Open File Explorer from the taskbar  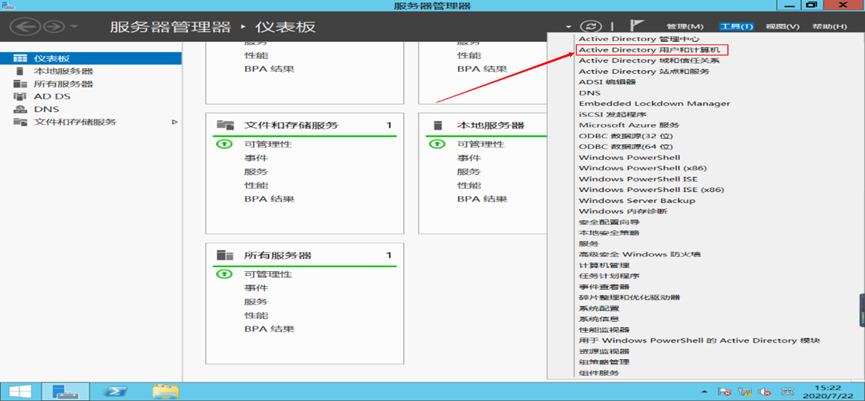165,391
